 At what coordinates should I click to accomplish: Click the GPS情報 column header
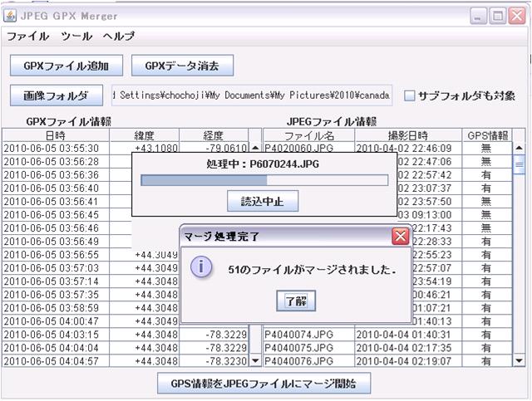tap(487, 135)
